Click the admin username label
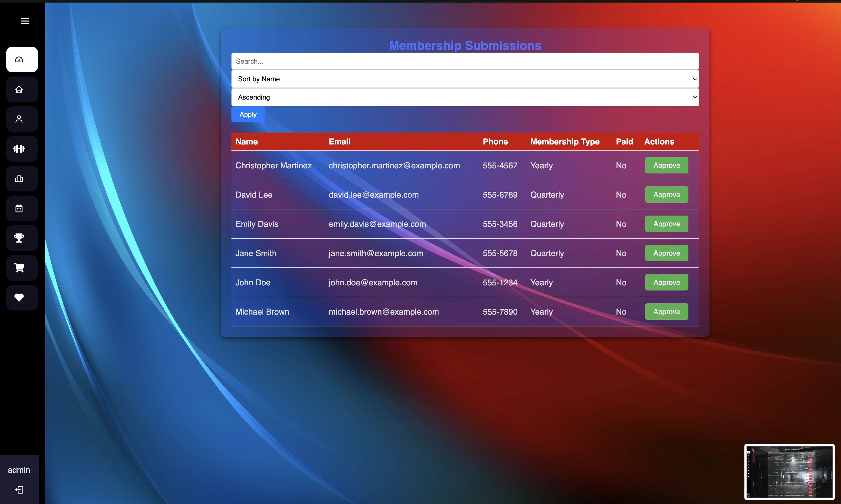 [19, 470]
